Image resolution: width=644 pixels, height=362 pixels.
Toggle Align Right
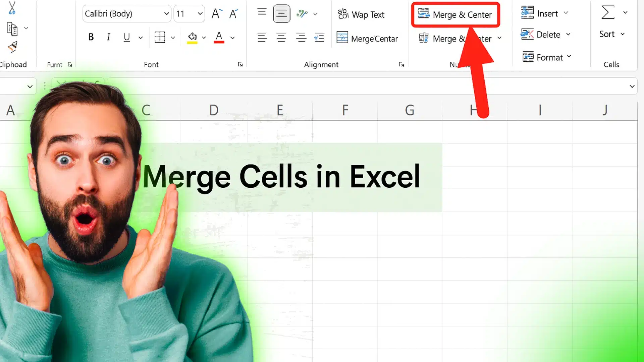point(301,37)
